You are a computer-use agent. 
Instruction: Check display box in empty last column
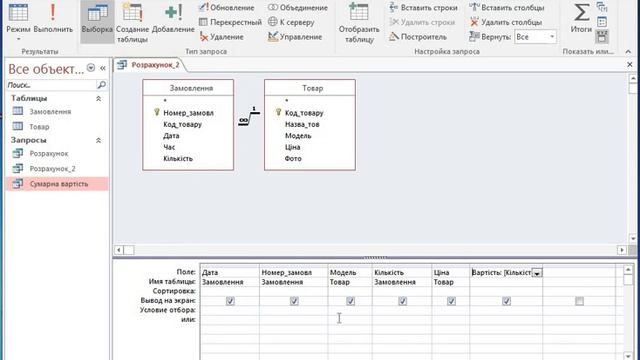pyautogui.click(x=579, y=301)
